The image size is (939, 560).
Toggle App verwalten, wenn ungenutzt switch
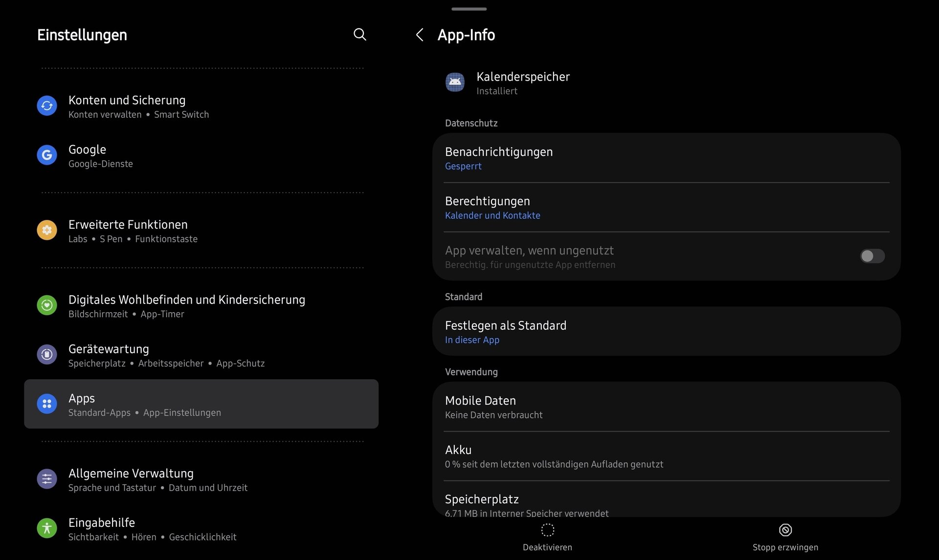(x=872, y=256)
